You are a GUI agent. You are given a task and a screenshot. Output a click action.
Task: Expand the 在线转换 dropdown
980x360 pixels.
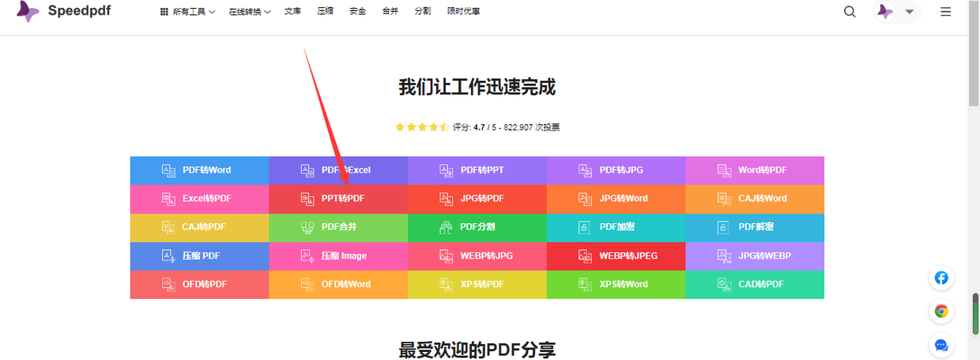250,12
